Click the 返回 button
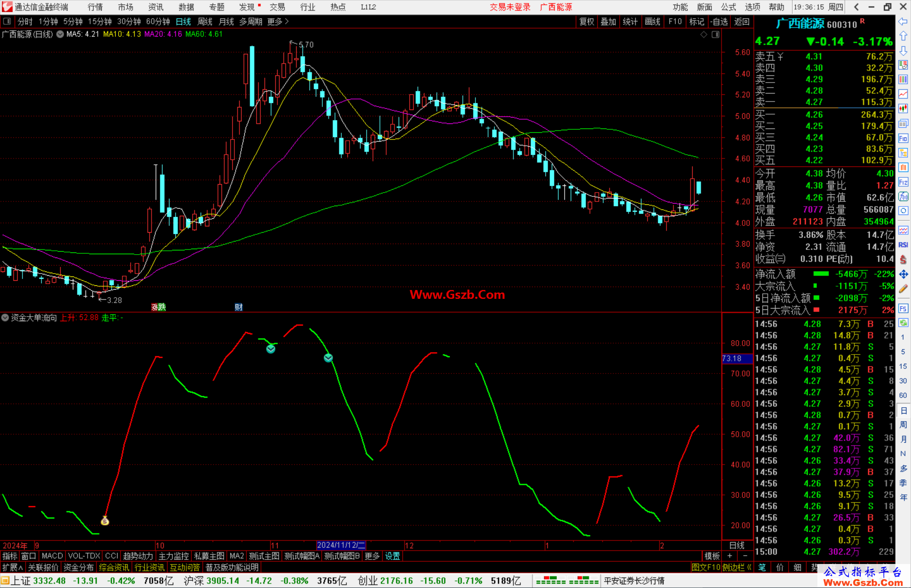Screen dimensions: 911x588 [741, 21]
